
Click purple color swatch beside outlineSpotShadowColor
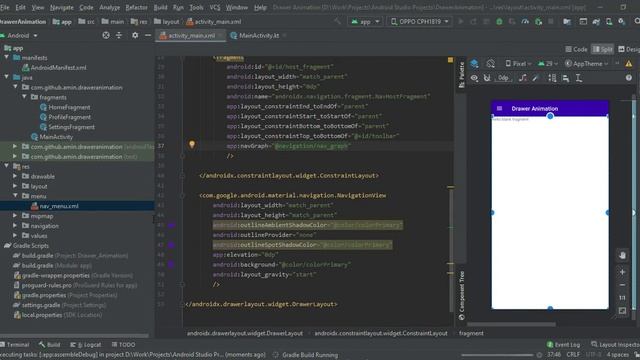coord(172,245)
